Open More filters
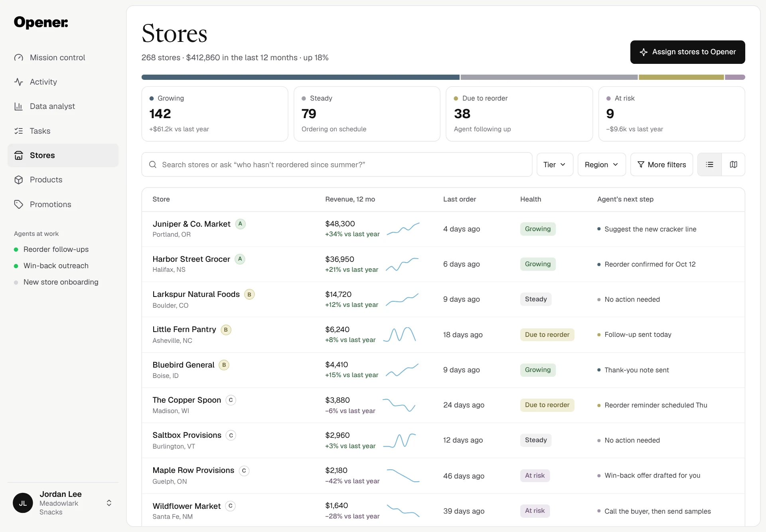This screenshot has height=532, width=766. coord(661,164)
